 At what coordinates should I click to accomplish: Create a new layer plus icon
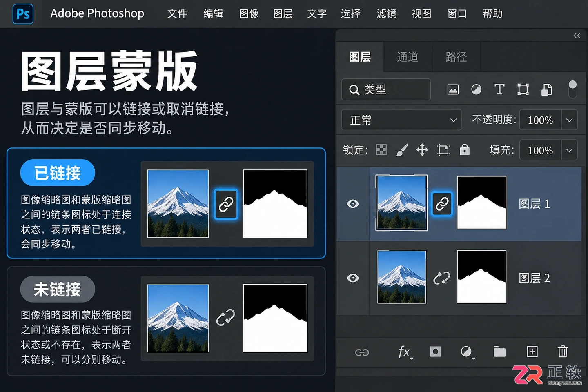click(x=532, y=352)
